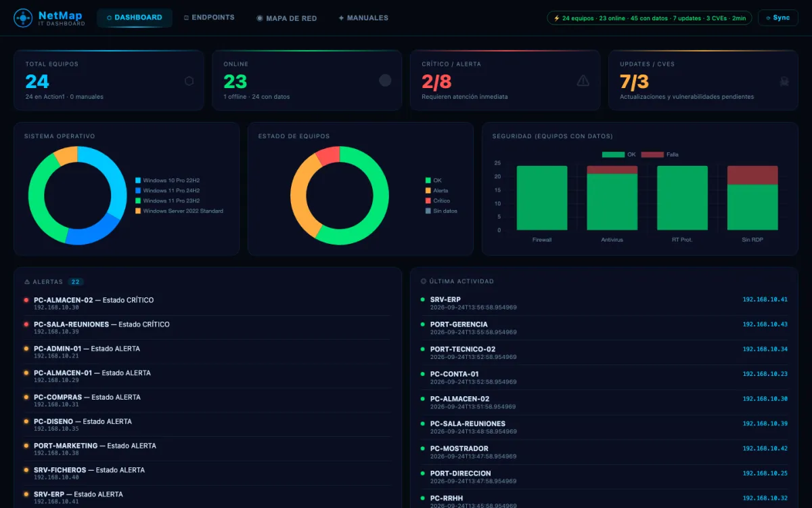The image size is (812, 508).
Task: Open the PC-ALMACEN-01 Estado ALERTA alert
Action: 207,377
